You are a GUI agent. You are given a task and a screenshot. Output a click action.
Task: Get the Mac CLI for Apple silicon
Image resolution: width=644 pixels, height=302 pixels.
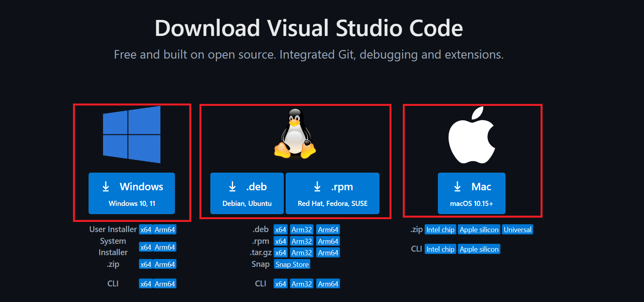479,249
